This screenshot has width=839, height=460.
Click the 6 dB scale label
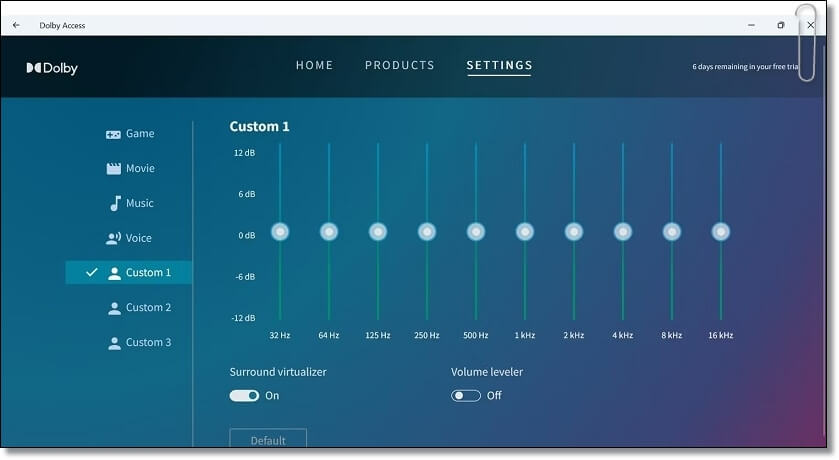[247, 194]
